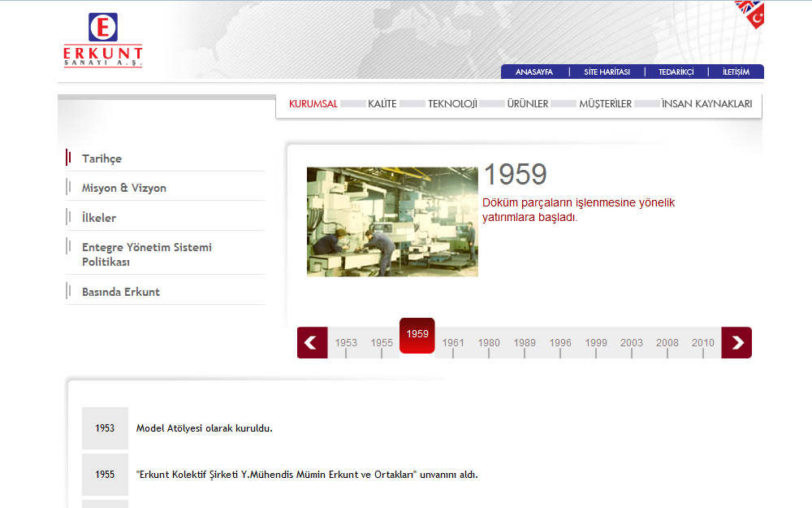Click the Erkunt Sanayi logo

point(103,40)
